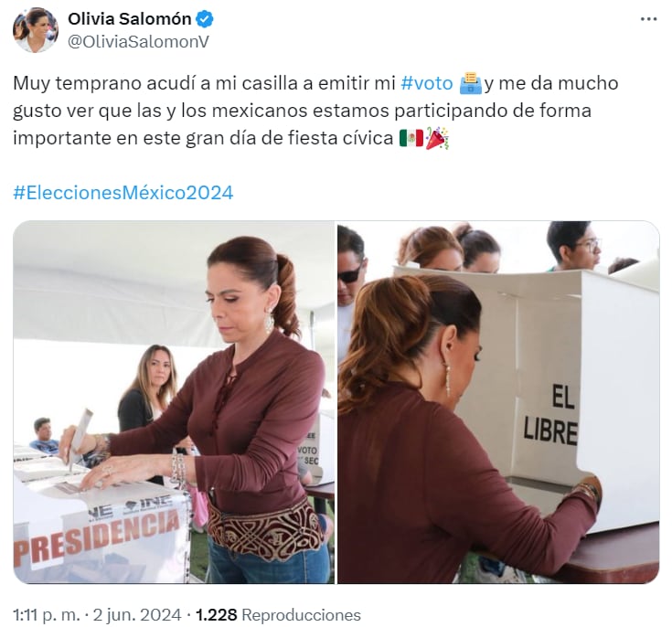
Task: Open left photo of woman casting ballot
Action: coord(174,402)
